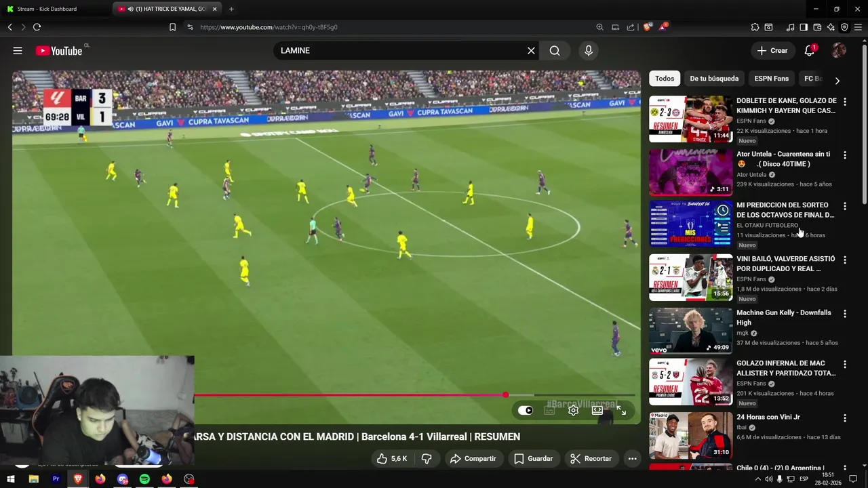The image size is (868, 488).
Task: Open options menu for Machine Gun Kelly video
Action: (844, 314)
